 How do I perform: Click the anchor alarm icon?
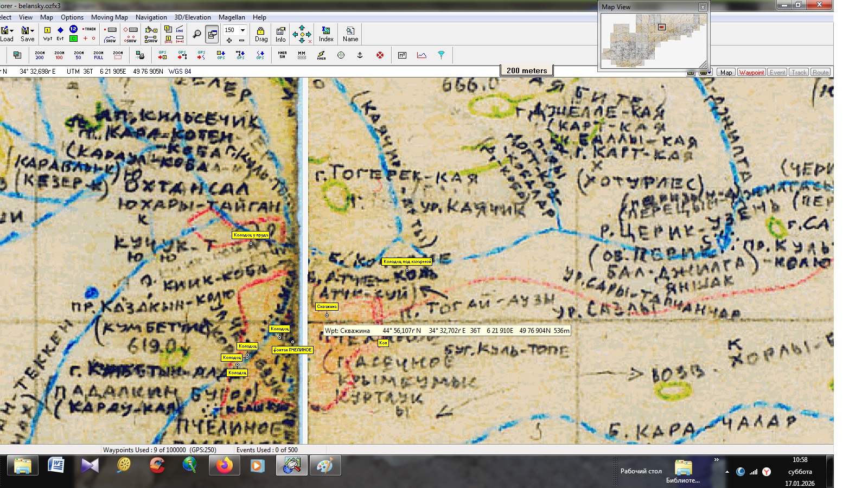click(x=360, y=55)
